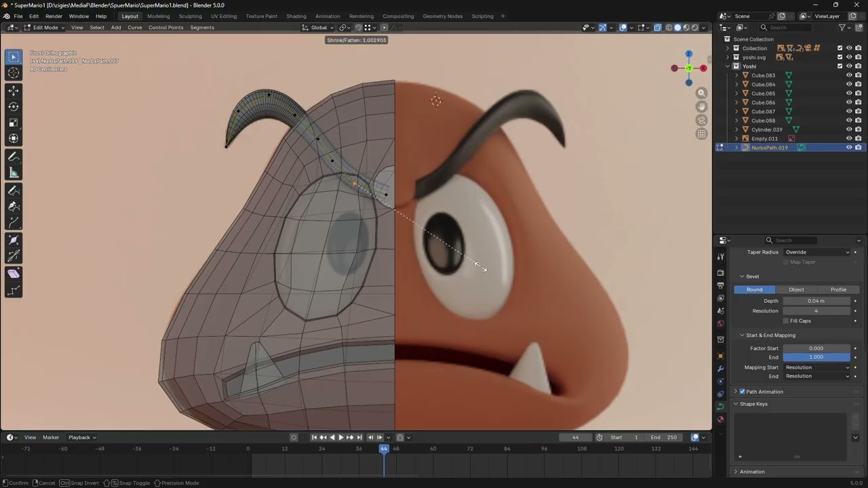Open the Output properties tab
The height and width of the screenshot is (488, 868).
coord(720,285)
